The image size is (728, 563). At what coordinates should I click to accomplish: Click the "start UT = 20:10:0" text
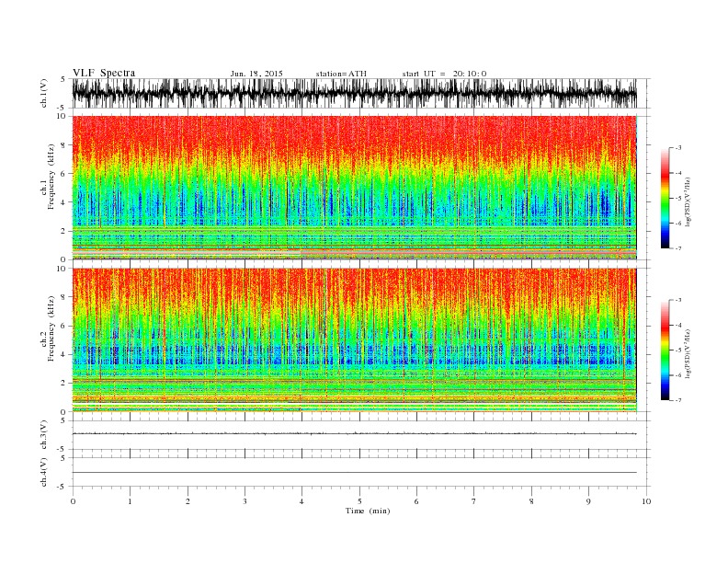(x=444, y=74)
